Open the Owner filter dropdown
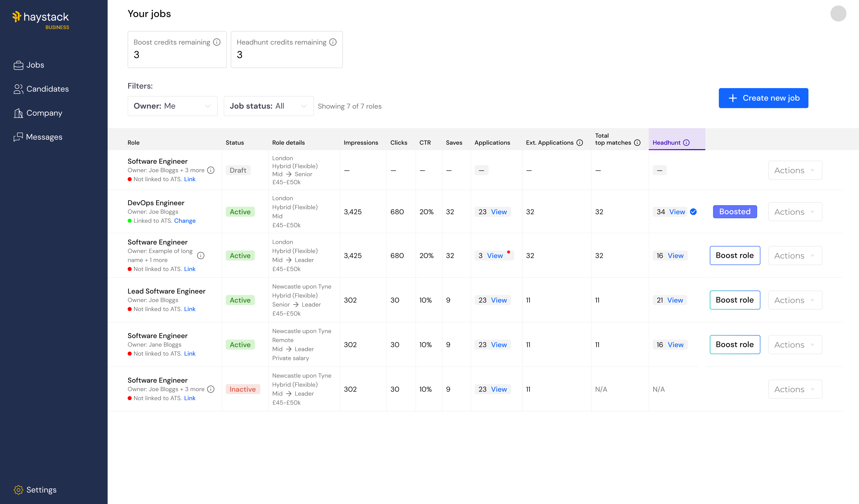This screenshot has width=859, height=504. [x=173, y=106]
